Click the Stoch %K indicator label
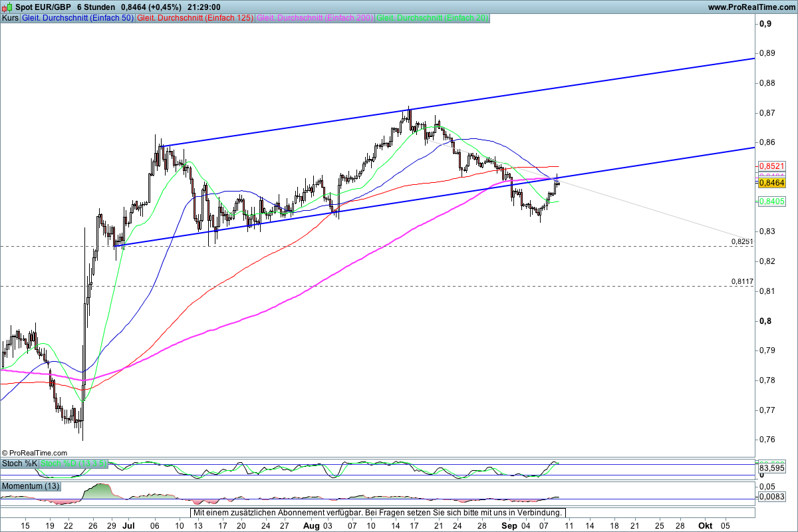This screenshot has height=532, width=798. pos(20,464)
